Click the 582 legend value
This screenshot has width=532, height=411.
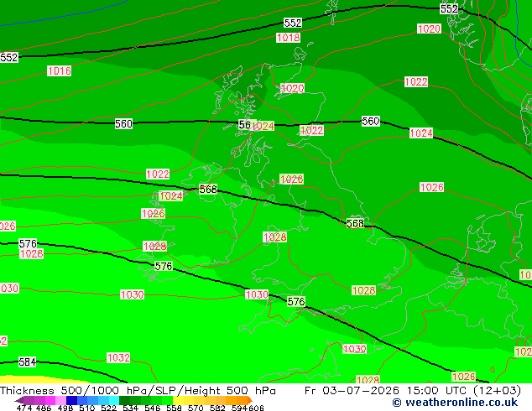[x=217, y=408]
